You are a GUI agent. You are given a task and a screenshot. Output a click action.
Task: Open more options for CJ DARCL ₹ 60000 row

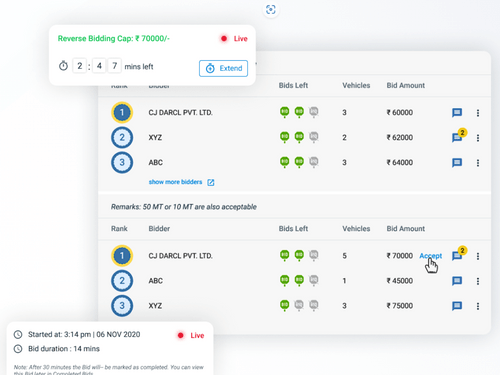pyautogui.click(x=478, y=113)
